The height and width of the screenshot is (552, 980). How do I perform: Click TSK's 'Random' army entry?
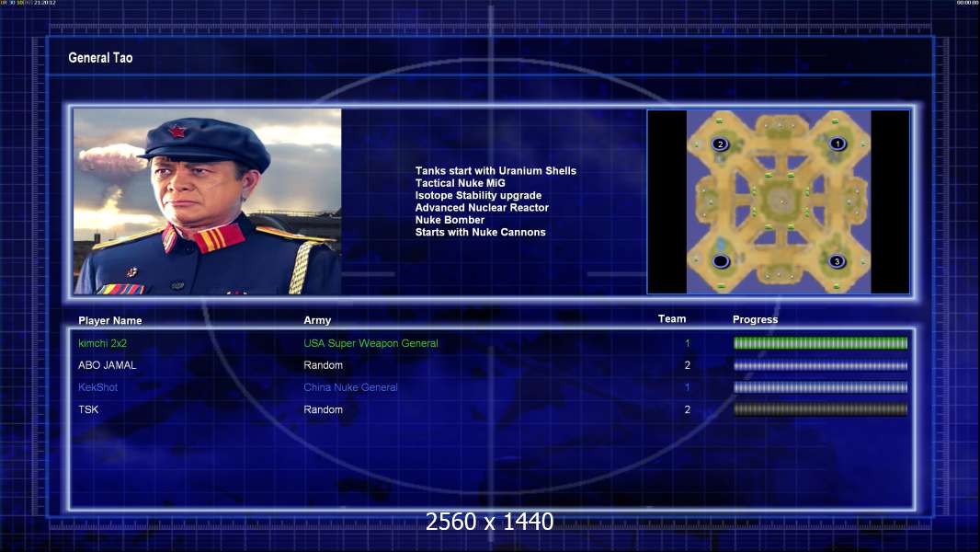(x=323, y=409)
